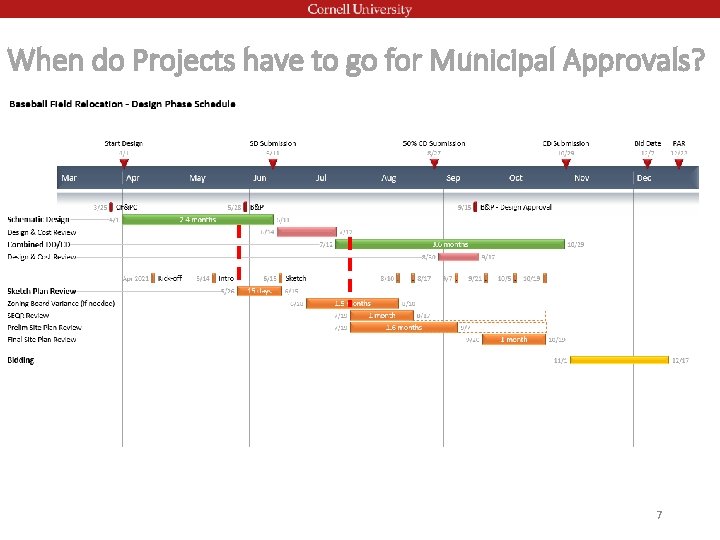This screenshot has width=720, height=540.
Task: Click the 8/10 meeting marker
Action: click(x=398, y=278)
